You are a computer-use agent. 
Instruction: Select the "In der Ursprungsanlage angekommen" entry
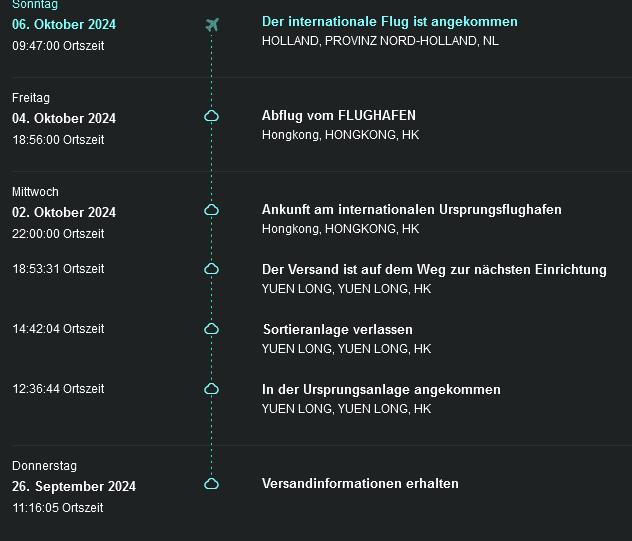coord(381,389)
